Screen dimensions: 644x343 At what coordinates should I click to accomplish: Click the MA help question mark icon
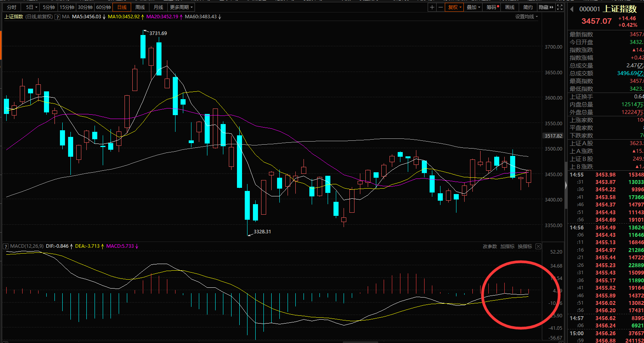[x=58, y=17]
